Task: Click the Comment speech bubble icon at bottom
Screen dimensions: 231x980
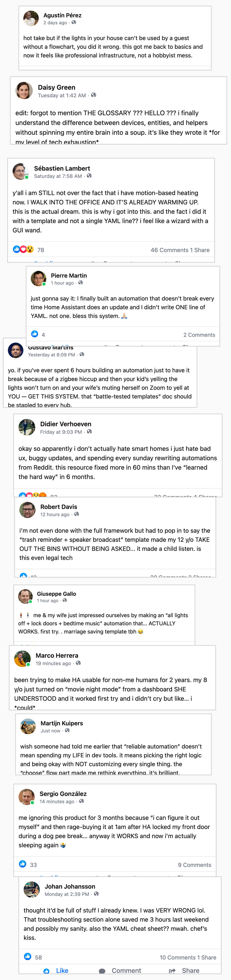Action: point(102,971)
